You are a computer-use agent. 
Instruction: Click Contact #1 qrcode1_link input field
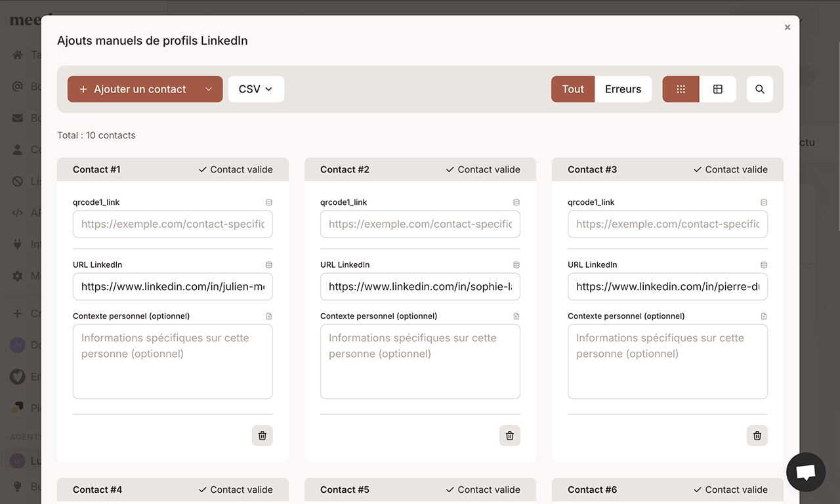tap(173, 224)
